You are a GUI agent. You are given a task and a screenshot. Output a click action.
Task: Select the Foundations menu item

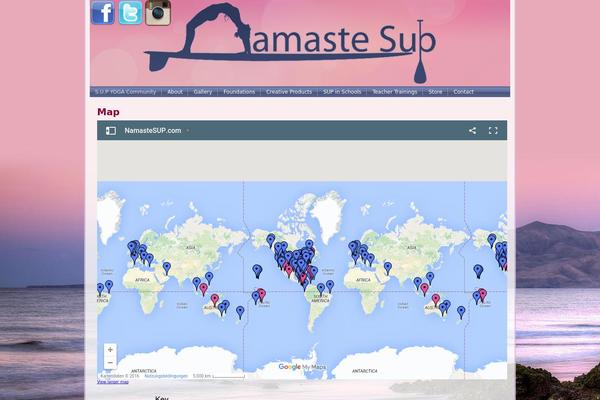[x=239, y=92]
